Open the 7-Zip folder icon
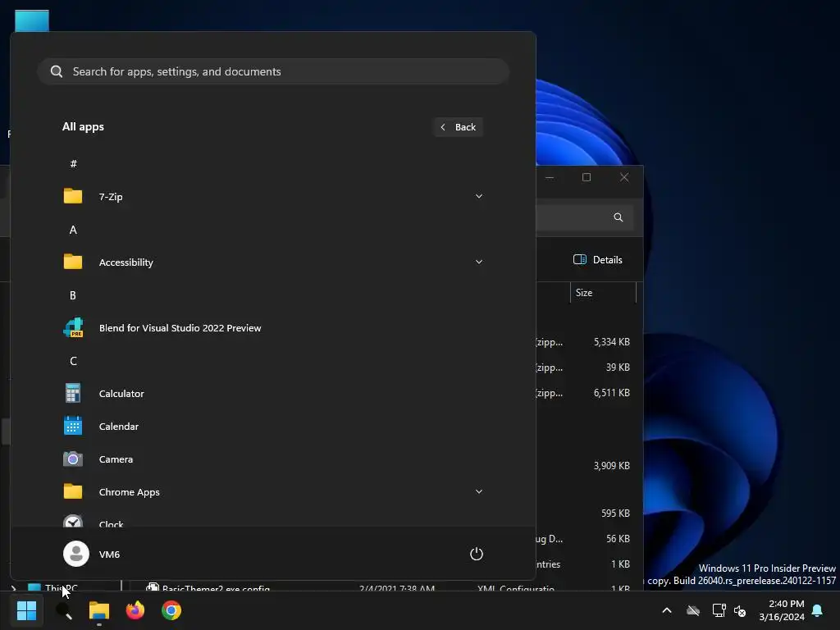This screenshot has width=840, height=630. (73, 196)
